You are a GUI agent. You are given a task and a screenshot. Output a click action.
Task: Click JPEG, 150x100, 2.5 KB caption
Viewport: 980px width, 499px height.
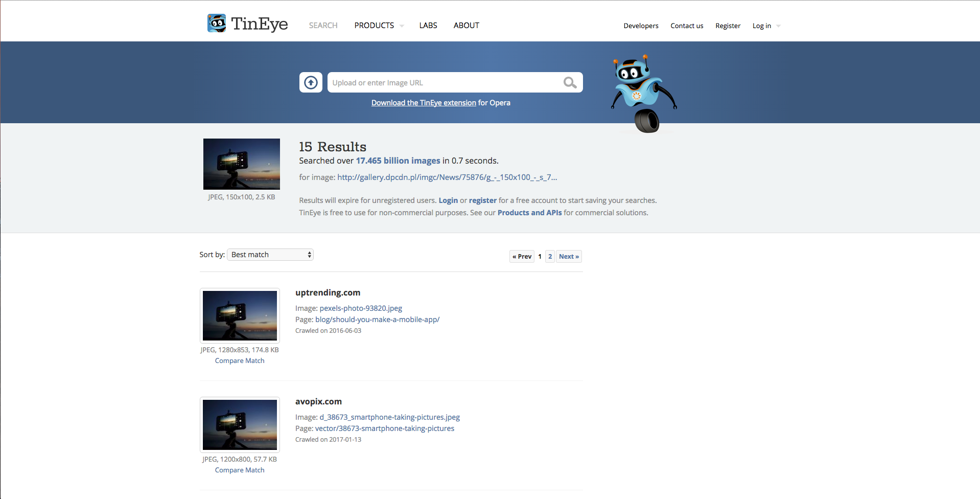pos(242,197)
